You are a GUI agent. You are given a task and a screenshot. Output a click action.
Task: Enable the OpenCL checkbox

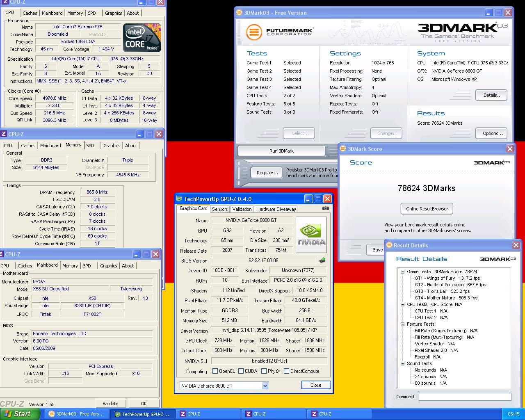pos(215,371)
